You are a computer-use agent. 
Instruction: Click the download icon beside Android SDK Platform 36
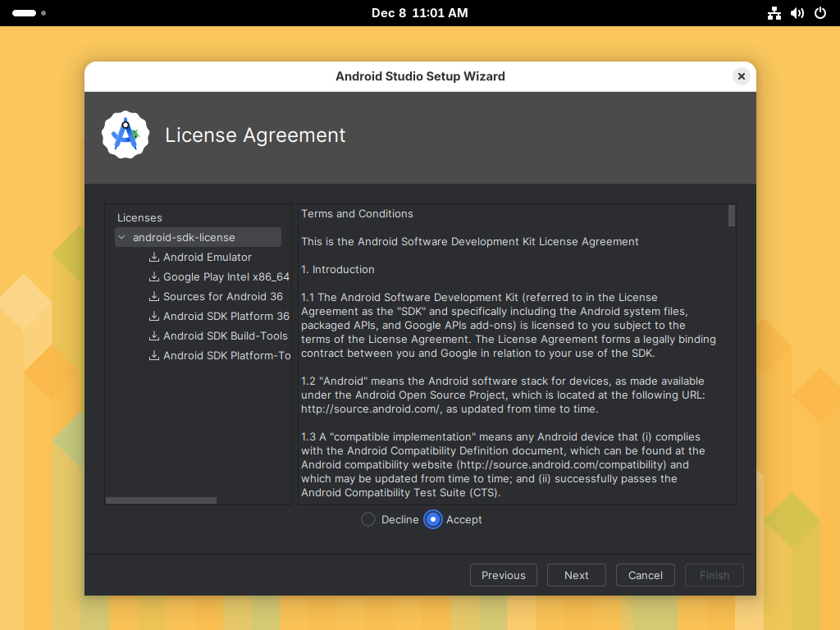pos(153,316)
